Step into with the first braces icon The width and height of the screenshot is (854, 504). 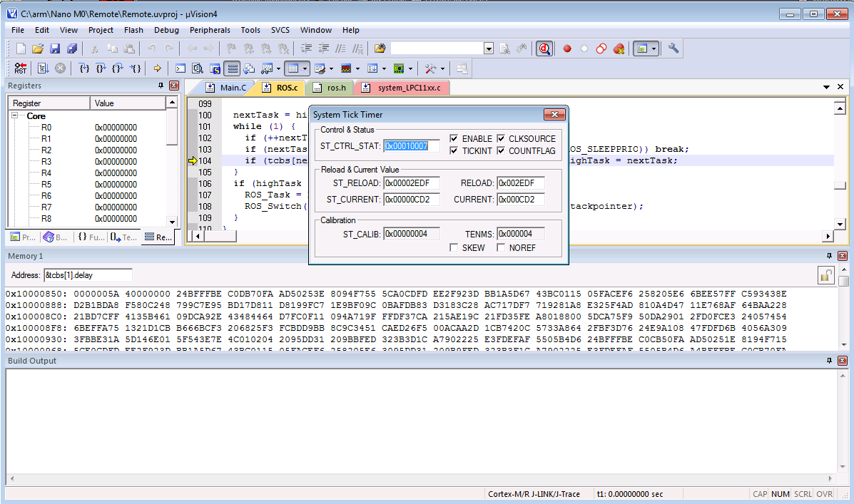coord(84,68)
